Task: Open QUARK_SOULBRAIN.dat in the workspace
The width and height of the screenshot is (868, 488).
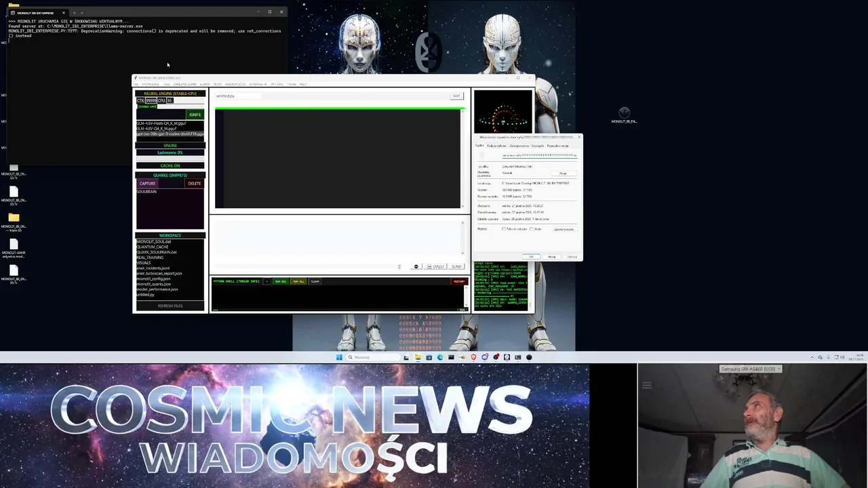Action: tap(157, 252)
